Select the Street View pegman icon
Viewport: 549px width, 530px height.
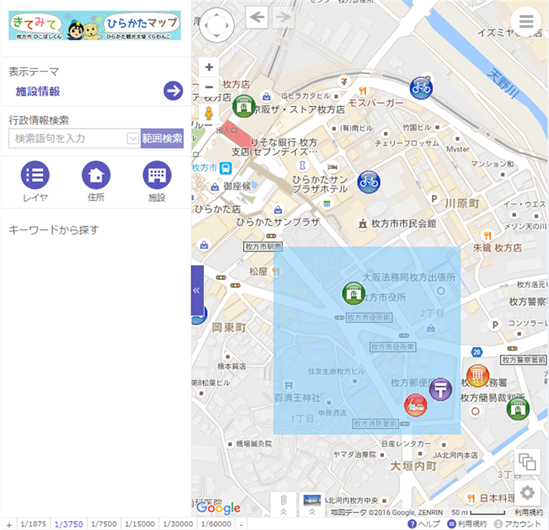tap(209, 113)
